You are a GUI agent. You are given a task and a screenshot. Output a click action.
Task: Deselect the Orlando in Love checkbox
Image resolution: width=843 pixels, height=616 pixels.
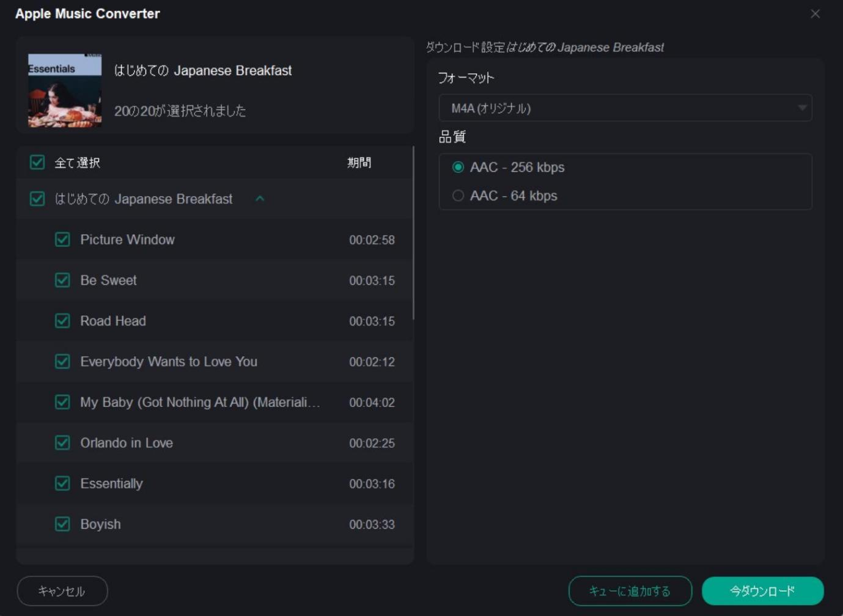tap(62, 442)
